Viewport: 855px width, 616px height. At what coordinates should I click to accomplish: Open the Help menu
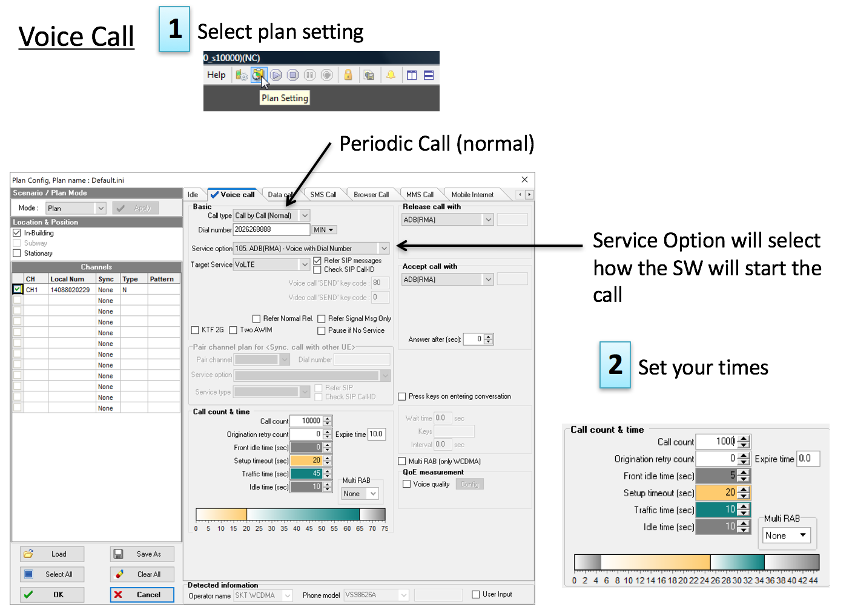[216, 75]
